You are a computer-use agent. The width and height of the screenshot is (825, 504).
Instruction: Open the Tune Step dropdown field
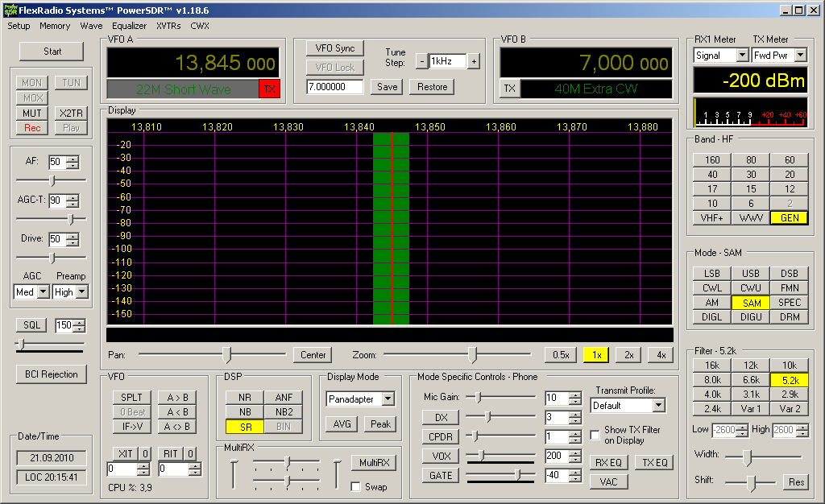tap(447, 61)
